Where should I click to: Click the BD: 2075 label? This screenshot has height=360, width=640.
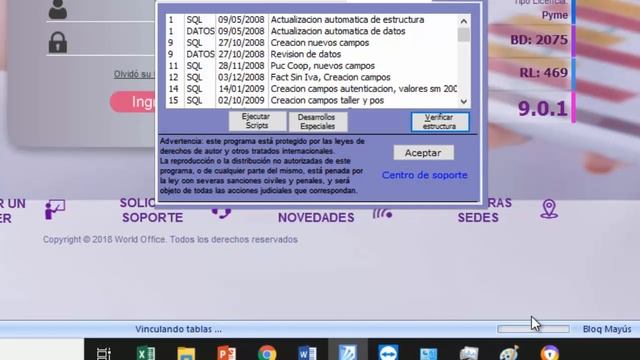click(x=539, y=40)
